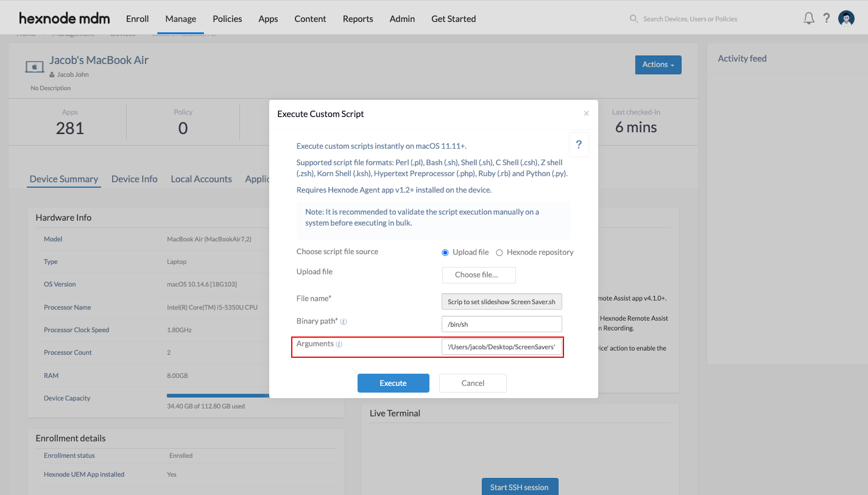Click the Apps count 281

tap(70, 128)
